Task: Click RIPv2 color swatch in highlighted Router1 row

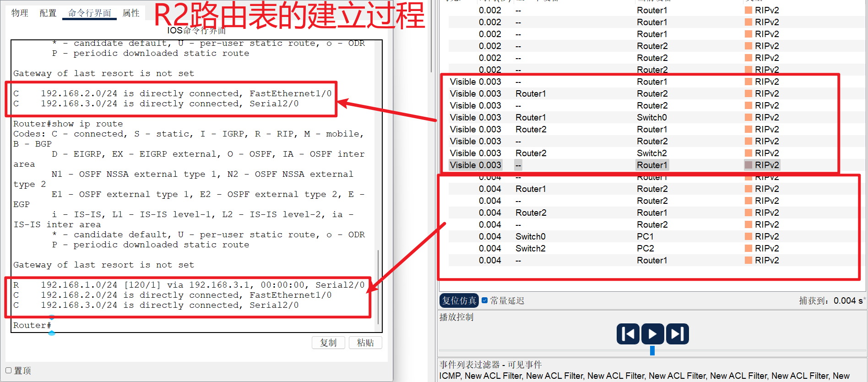Action: coord(749,165)
